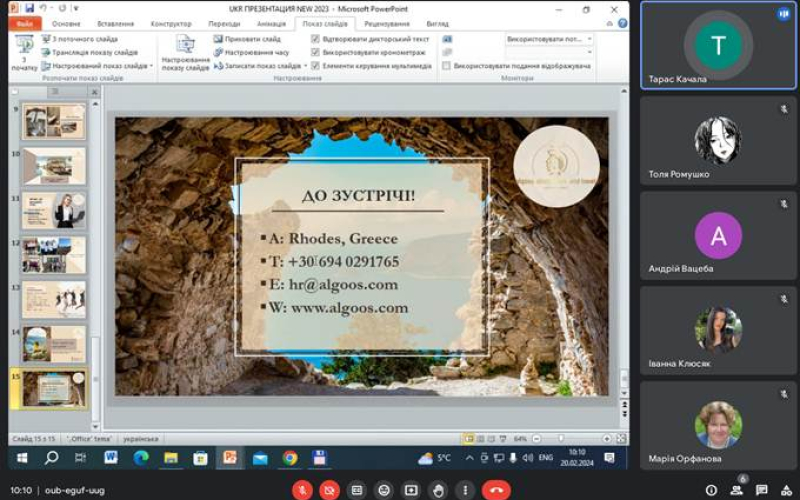Click Undo icon in quick access toolbar

coord(43,8)
